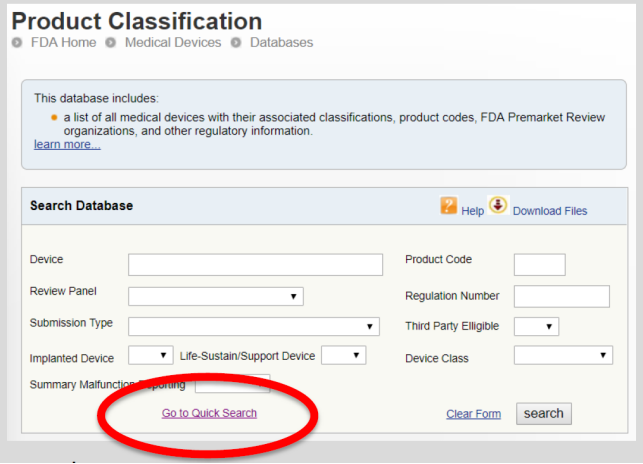
Task: Click the Clear Form link
Action: coord(473,414)
